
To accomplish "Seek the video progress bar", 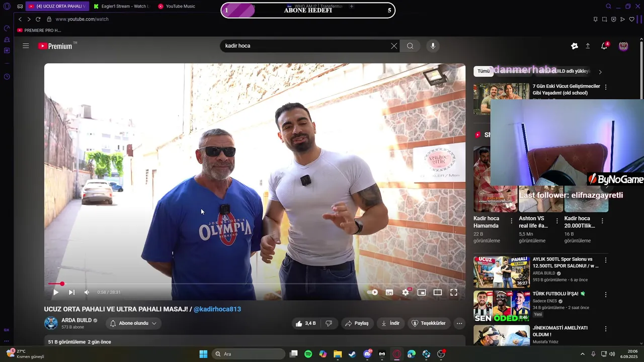I will [x=254, y=284].
